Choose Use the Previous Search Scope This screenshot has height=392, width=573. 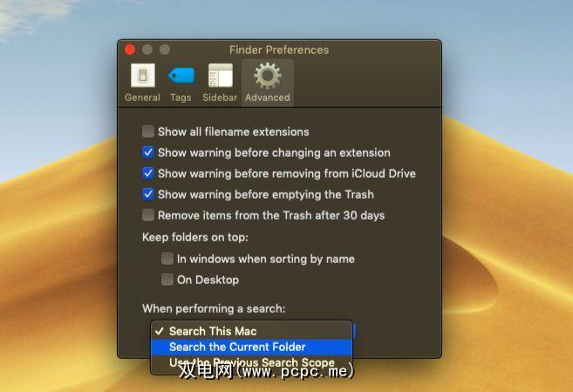click(x=251, y=362)
